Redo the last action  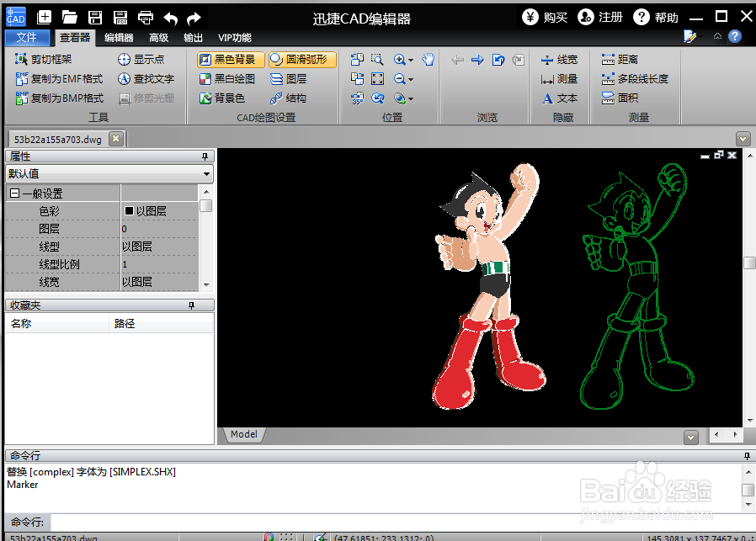pyautogui.click(x=194, y=19)
